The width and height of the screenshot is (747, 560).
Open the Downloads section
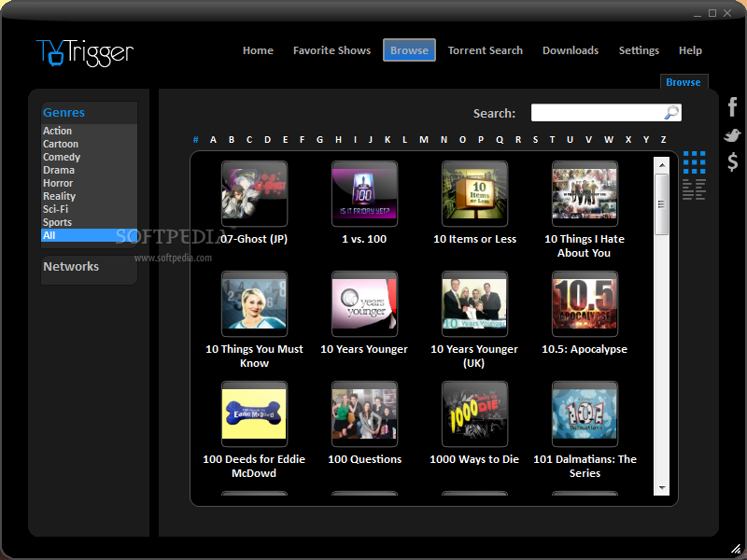coord(571,50)
